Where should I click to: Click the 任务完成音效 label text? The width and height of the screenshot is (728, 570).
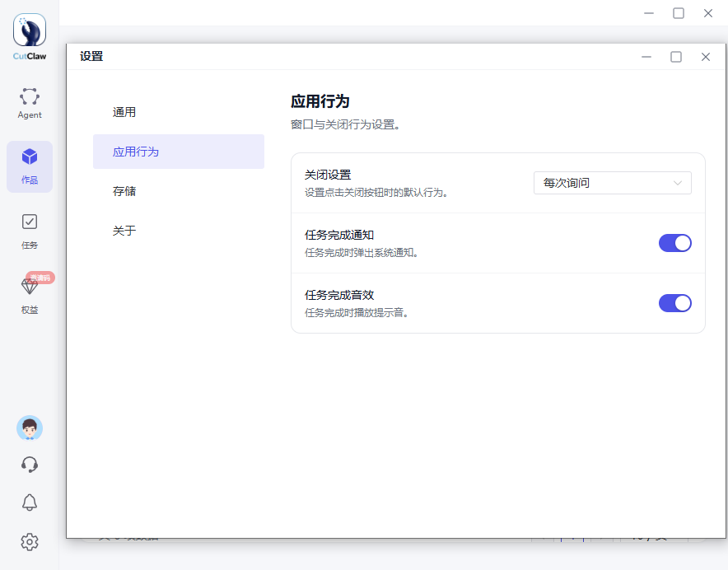coord(339,295)
